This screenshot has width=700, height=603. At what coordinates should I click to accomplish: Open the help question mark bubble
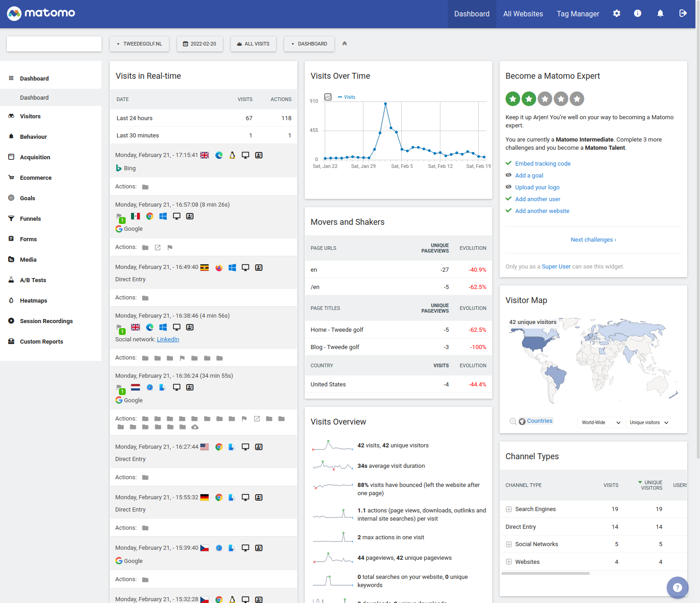point(677,588)
